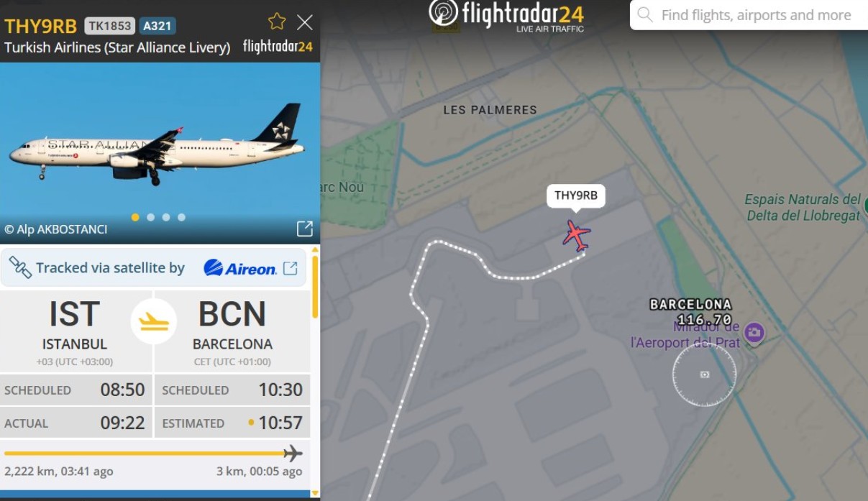The image size is (868, 501).
Task: Open Aireon external link icon
Action: (291, 268)
